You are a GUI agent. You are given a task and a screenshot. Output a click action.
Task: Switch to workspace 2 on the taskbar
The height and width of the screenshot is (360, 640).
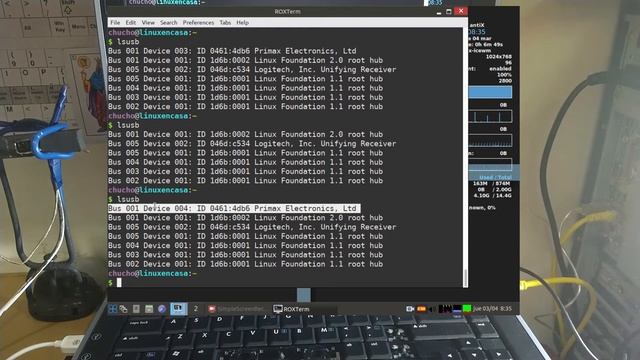(x=196, y=309)
